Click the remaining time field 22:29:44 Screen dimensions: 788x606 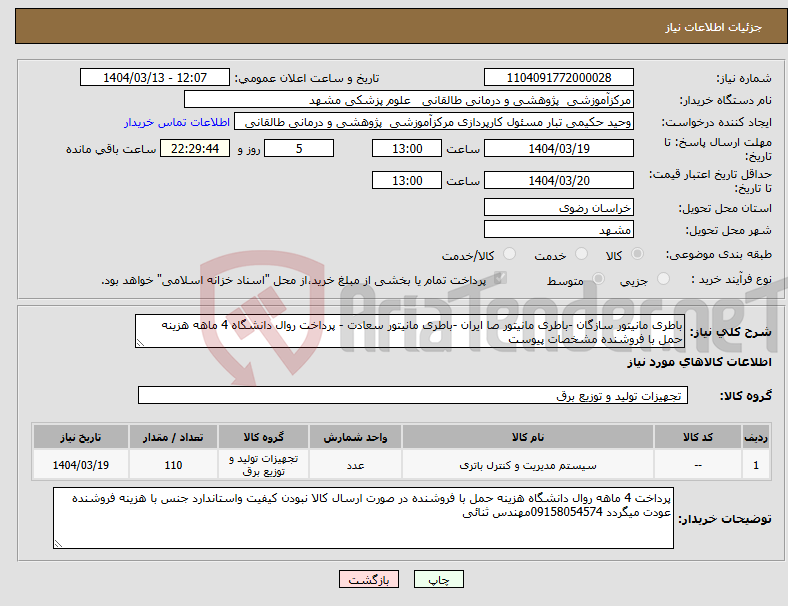coord(195,149)
